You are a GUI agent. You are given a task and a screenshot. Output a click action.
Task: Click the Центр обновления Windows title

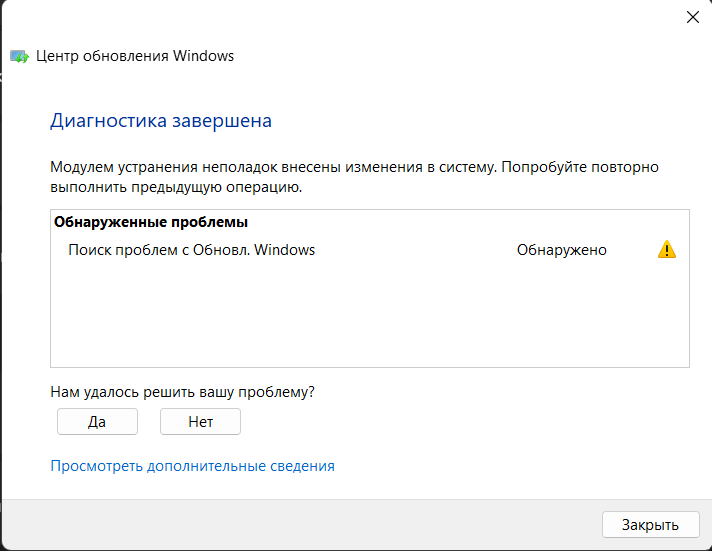[x=135, y=56]
